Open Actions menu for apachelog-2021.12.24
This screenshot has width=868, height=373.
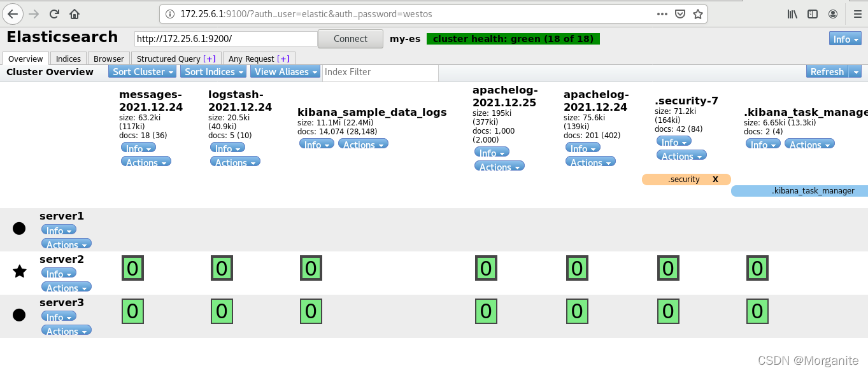tap(590, 162)
